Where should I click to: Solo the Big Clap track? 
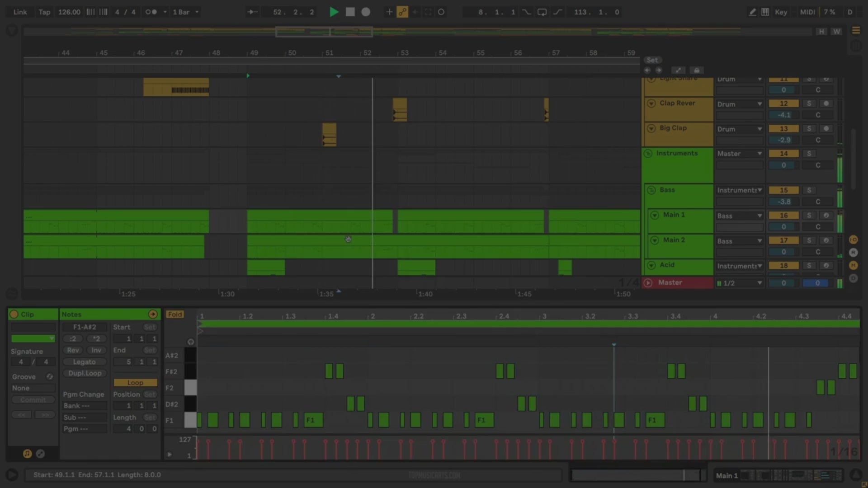tap(809, 129)
